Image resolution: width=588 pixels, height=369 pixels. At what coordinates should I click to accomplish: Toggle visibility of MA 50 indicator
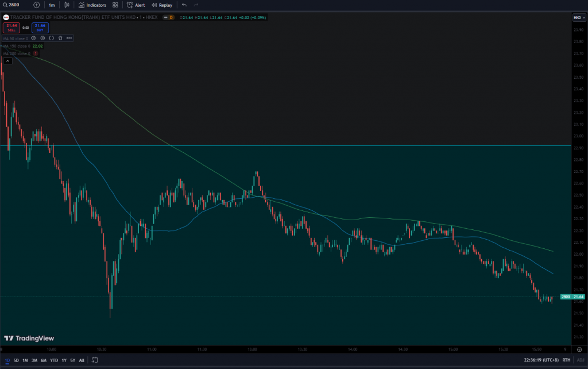pyautogui.click(x=33, y=38)
